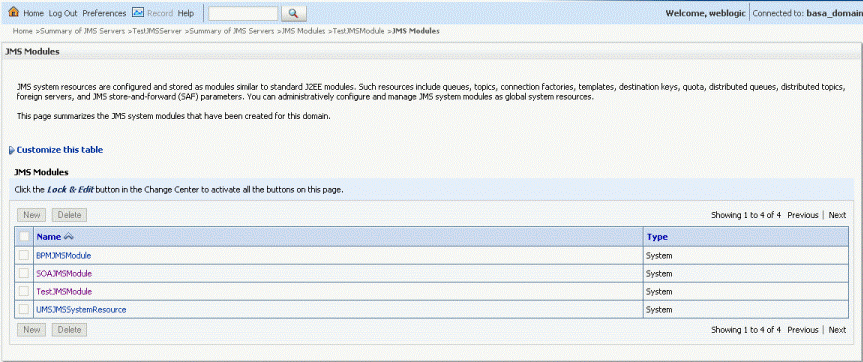Click Showing 1 to 4 of 4 above the table
Image resolution: width=863 pixels, height=362 pixels.
pos(746,215)
